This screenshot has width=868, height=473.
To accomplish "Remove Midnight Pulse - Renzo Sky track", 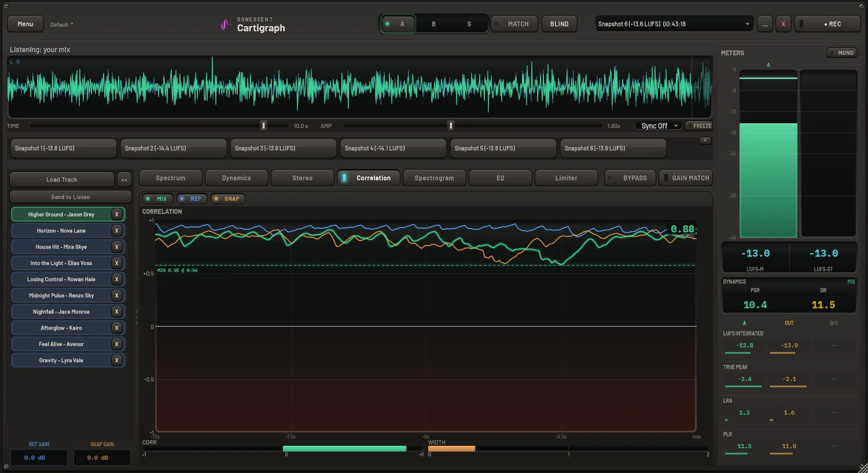I will (116, 295).
